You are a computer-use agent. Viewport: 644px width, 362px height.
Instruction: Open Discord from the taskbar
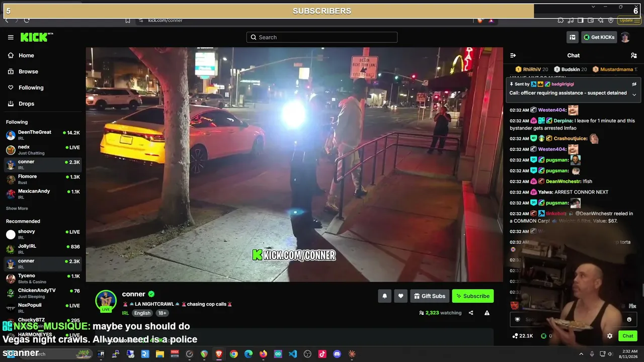[337, 354]
